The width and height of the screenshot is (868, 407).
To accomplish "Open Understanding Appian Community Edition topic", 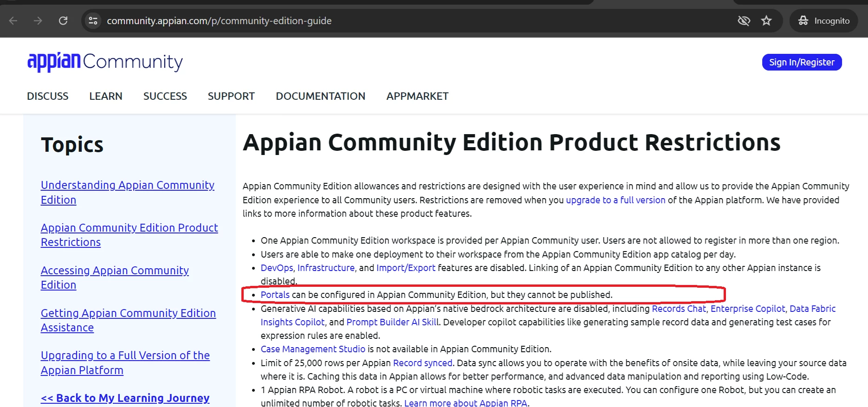I will [128, 192].
